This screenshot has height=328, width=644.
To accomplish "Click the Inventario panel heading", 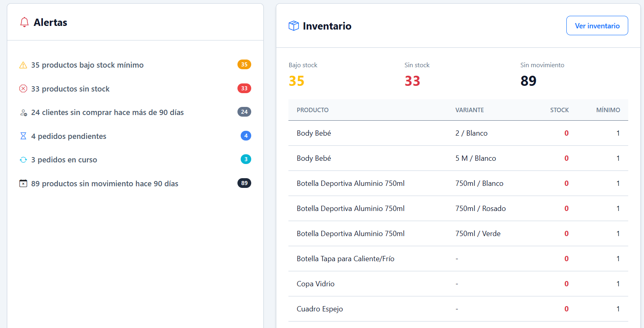I will point(327,26).
